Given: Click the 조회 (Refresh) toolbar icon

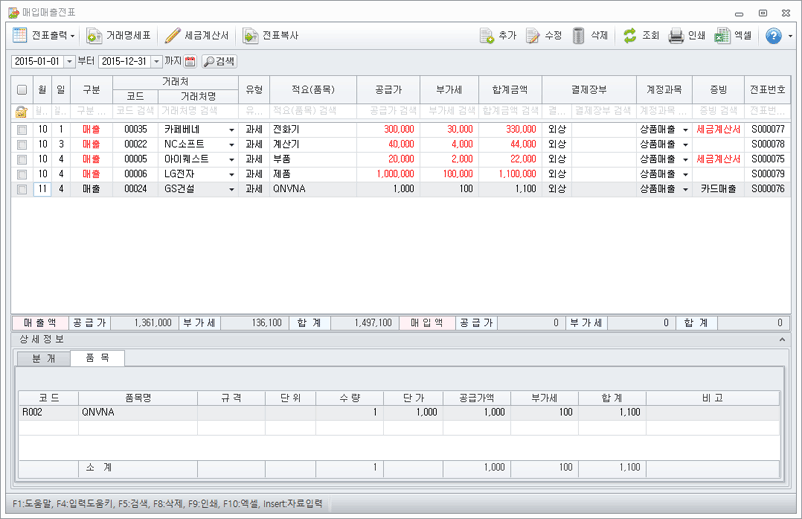Looking at the screenshot, I should tap(630, 36).
